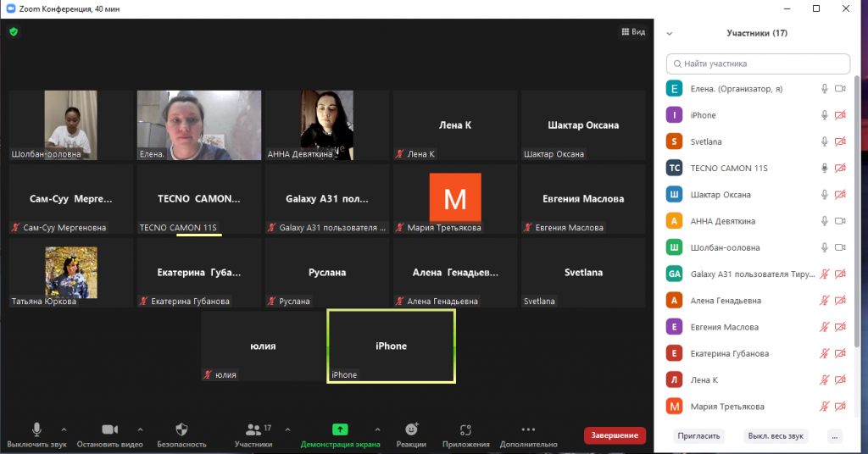868x454 pixels.
Task: Click the Вид grid view icon
Action: [625, 32]
